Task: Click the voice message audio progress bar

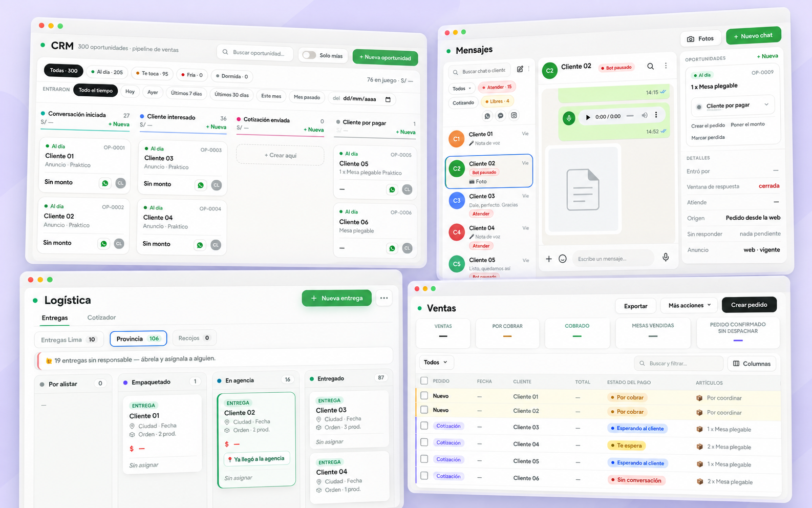Action: click(630, 116)
